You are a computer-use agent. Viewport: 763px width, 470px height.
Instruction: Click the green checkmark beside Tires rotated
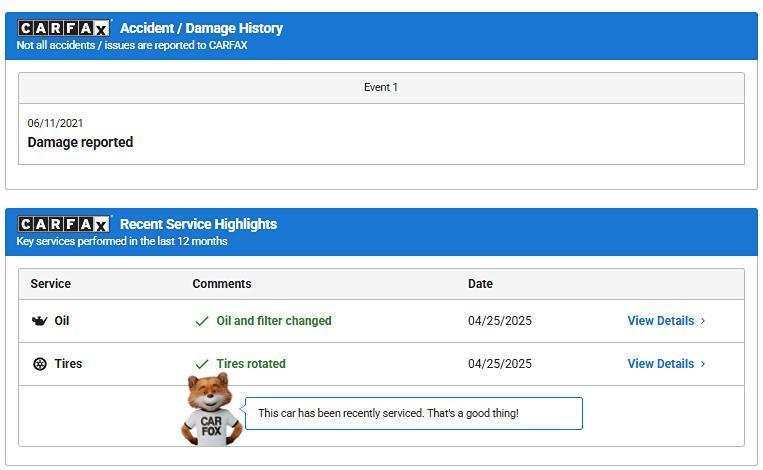[201, 364]
